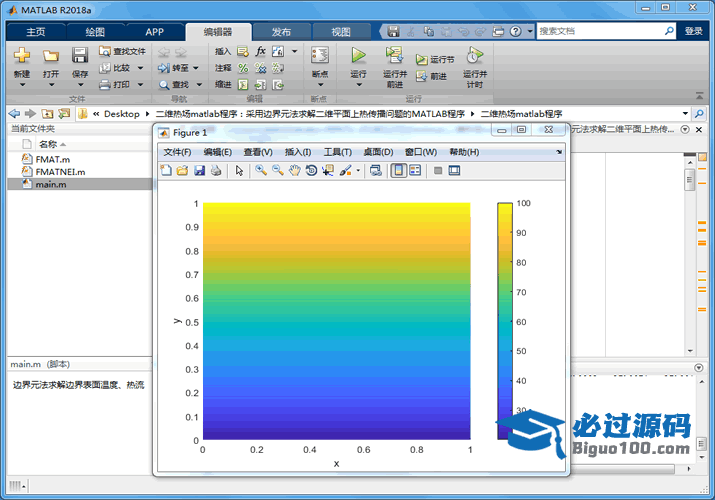The width and height of the screenshot is (715, 500).
Task: Save the figure with floppy disk icon
Action: [x=199, y=170]
